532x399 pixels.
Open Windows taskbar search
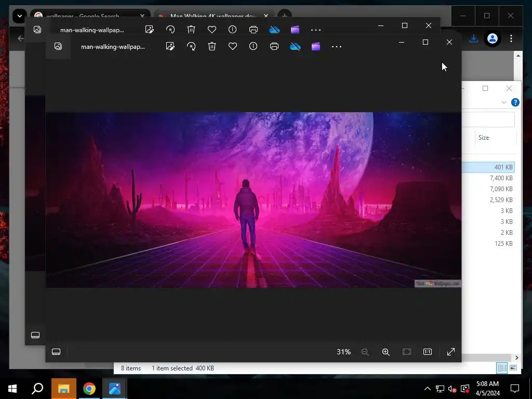pos(37,389)
